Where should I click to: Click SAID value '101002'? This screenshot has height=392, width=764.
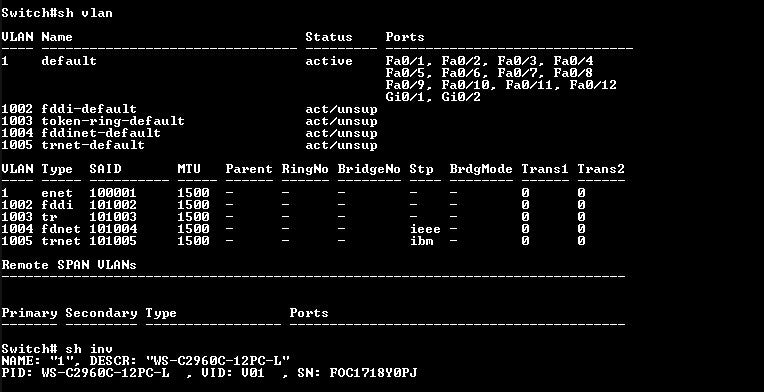click(x=113, y=205)
